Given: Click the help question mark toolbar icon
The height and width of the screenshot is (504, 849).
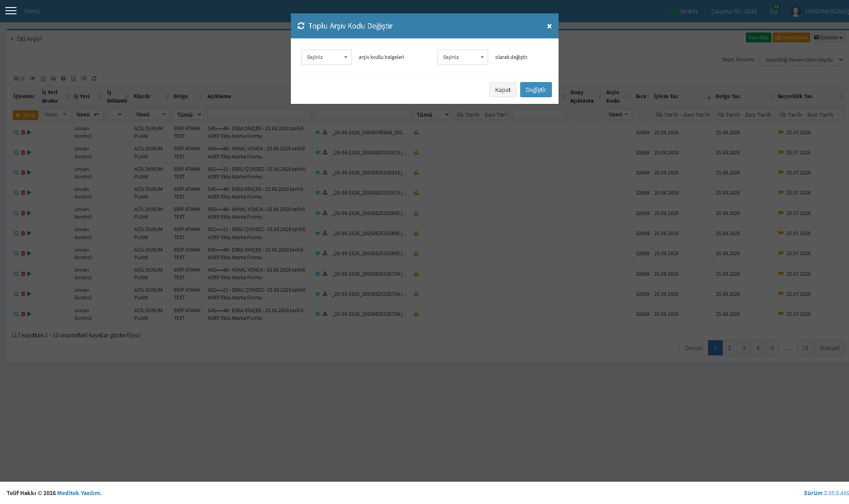Looking at the screenshot, I should coord(63,78).
